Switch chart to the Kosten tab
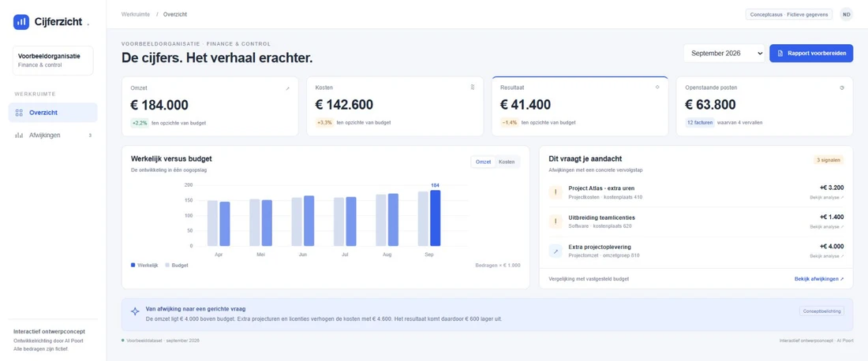Viewport: 868px width, 361px height. (507, 162)
